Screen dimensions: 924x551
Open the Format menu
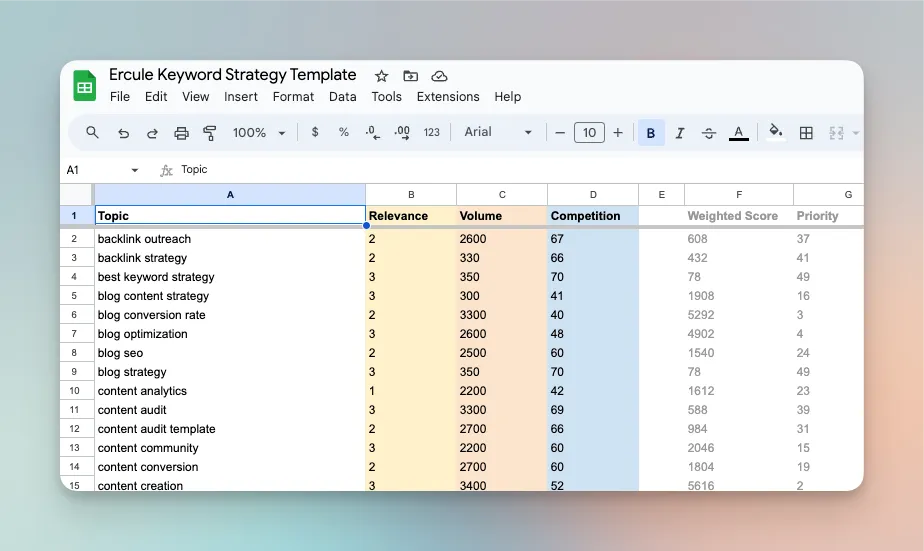click(x=293, y=97)
